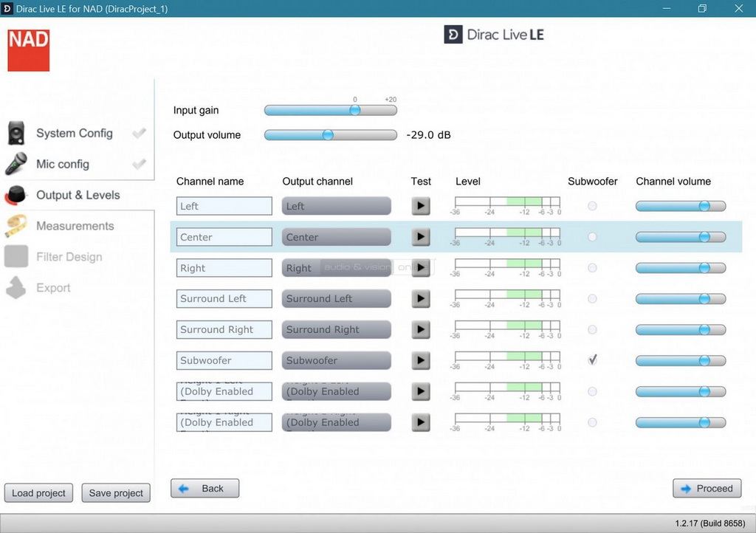The height and width of the screenshot is (533, 756).
Task: Play test tone for Surround Left
Action: point(421,299)
